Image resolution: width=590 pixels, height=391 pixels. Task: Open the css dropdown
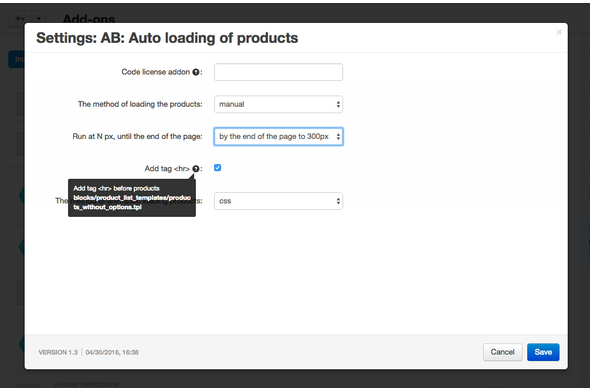point(278,201)
